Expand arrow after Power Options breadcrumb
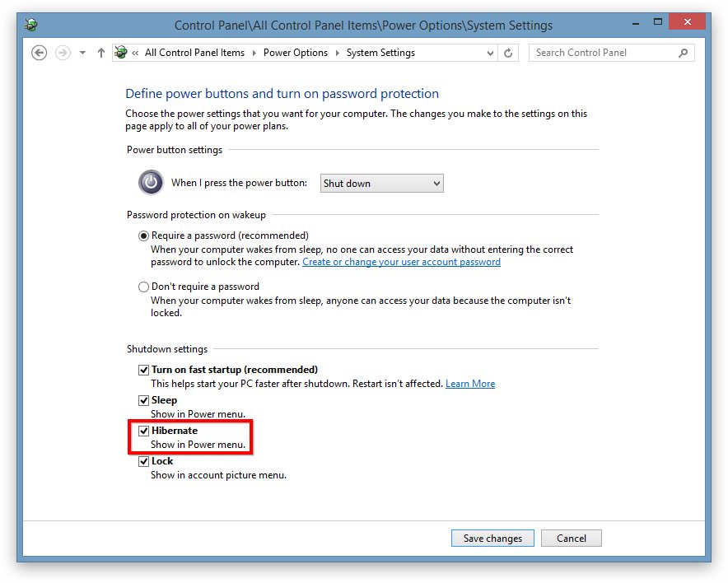Viewport: 728px width, 583px height. [x=338, y=54]
